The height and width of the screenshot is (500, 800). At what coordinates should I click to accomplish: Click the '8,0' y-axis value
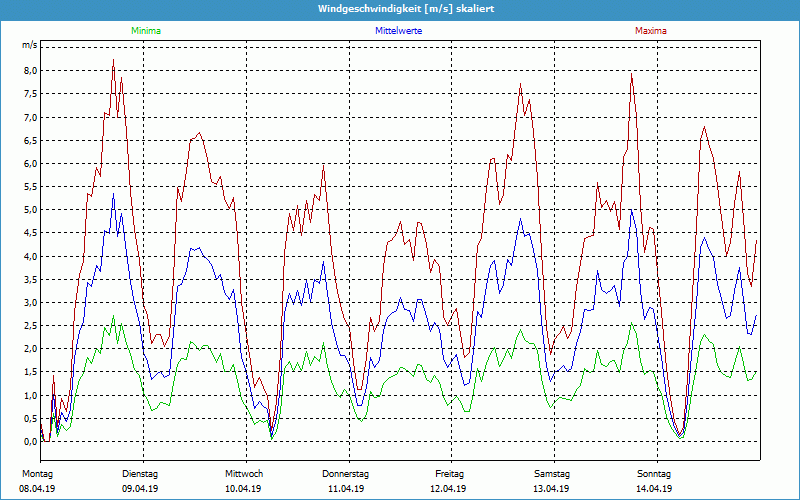tap(31, 70)
